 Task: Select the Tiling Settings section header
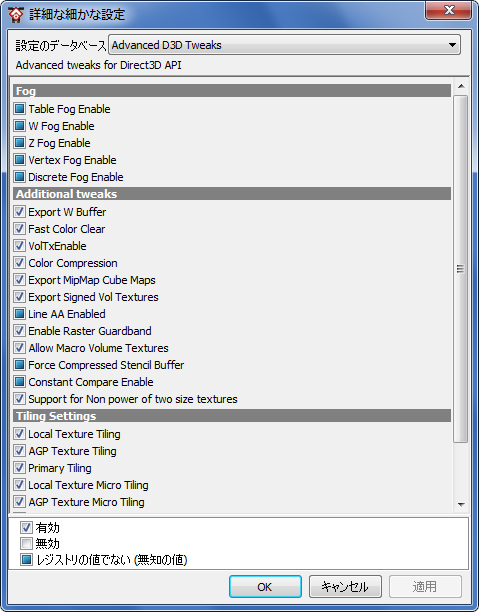pyautogui.click(x=232, y=416)
